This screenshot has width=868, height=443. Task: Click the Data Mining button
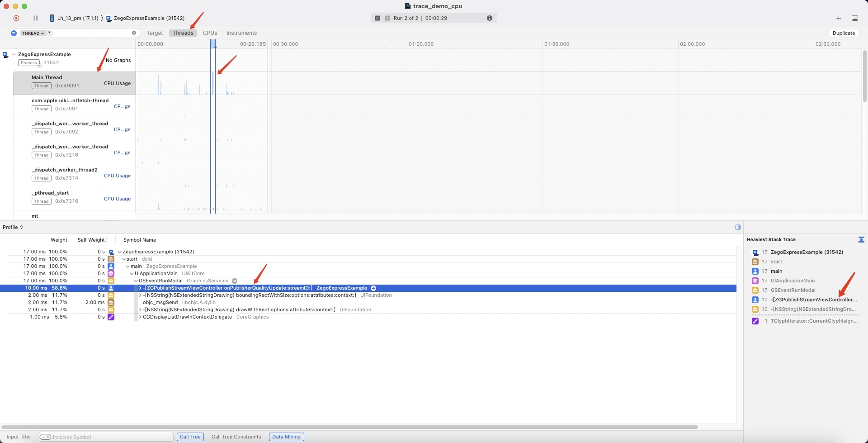click(x=286, y=436)
